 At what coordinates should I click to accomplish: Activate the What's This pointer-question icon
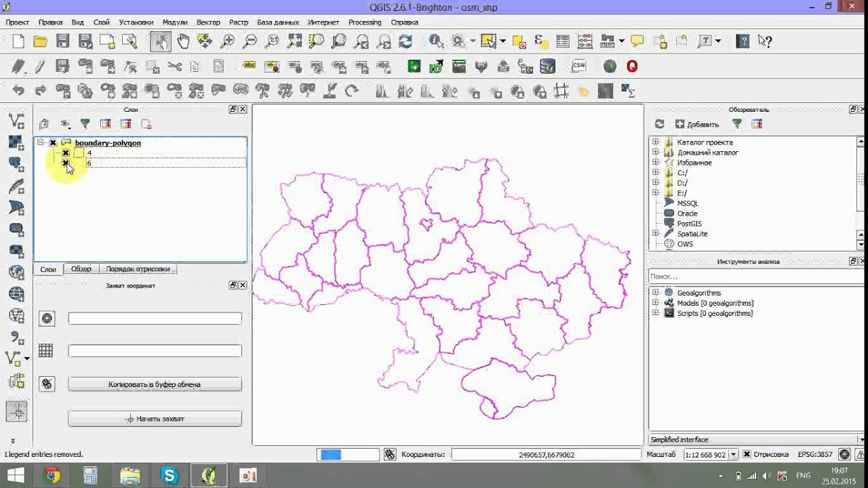point(765,41)
